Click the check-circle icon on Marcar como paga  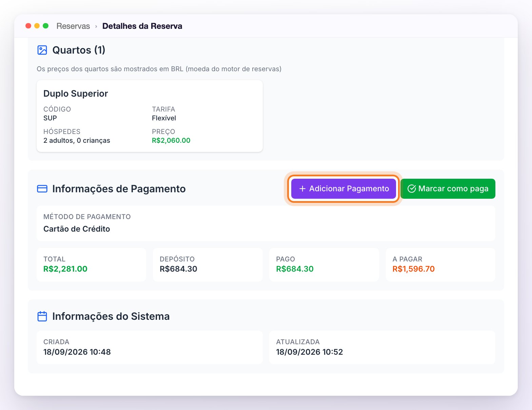(412, 189)
